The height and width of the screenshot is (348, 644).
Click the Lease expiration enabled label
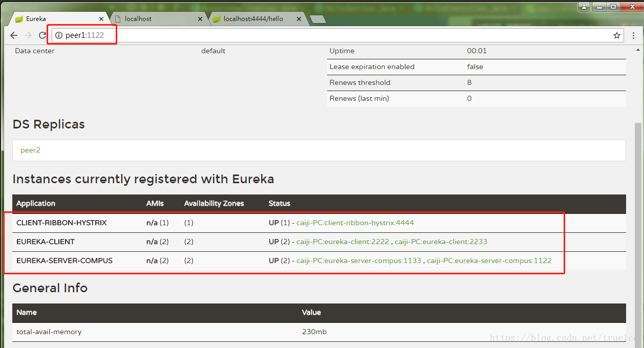372,67
